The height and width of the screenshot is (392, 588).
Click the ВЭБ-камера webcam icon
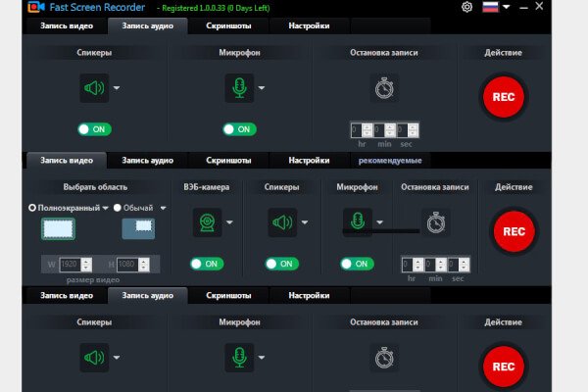(x=207, y=222)
